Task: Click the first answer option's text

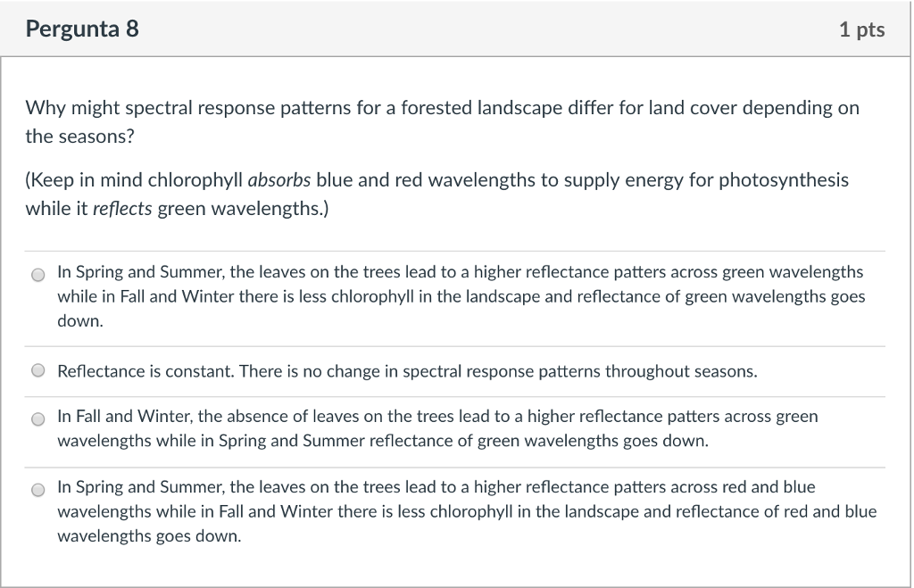Action: click(x=460, y=296)
